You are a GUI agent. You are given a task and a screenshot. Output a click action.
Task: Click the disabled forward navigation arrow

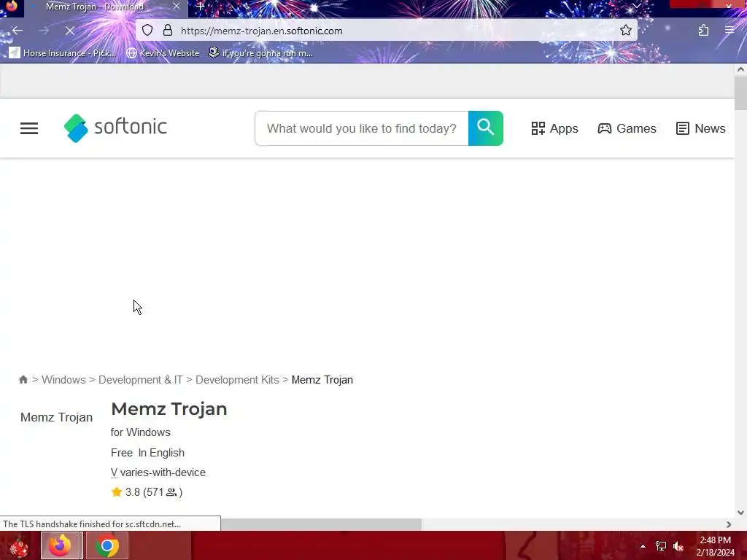(x=44, y=31)
